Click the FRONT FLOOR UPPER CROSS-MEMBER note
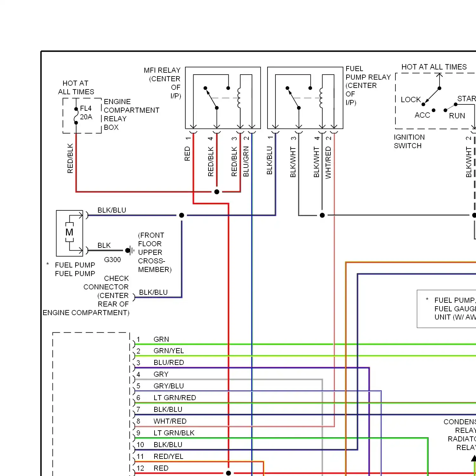476x476 pixels. (x=155, y=252)
